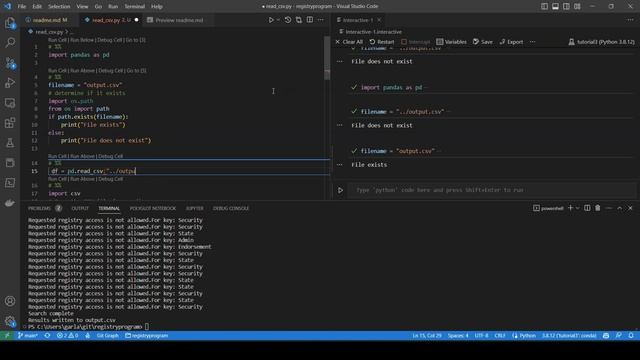Open the Selection menu
The height and width of the screenshot is (360, 640).
[x=59, y=7]
